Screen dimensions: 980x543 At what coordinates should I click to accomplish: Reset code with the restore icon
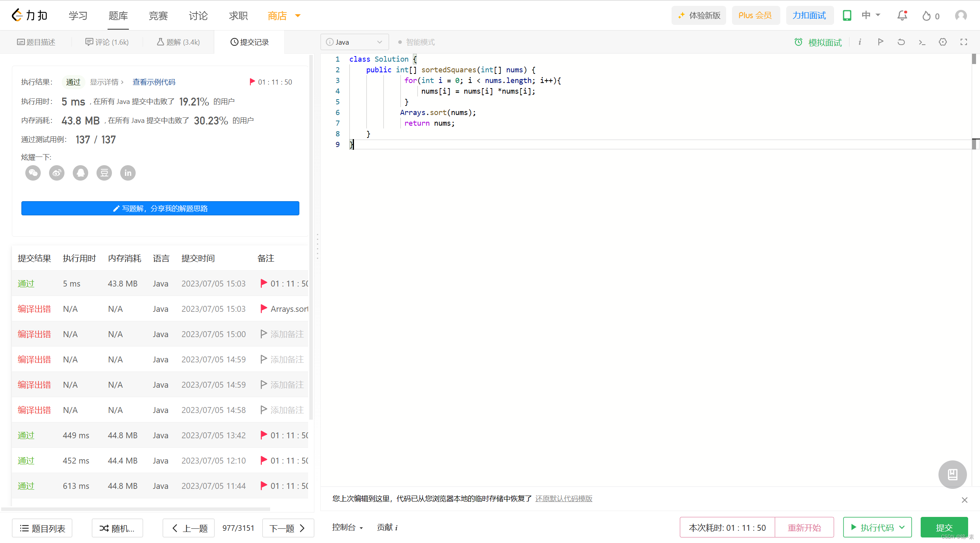coord(901,42)
